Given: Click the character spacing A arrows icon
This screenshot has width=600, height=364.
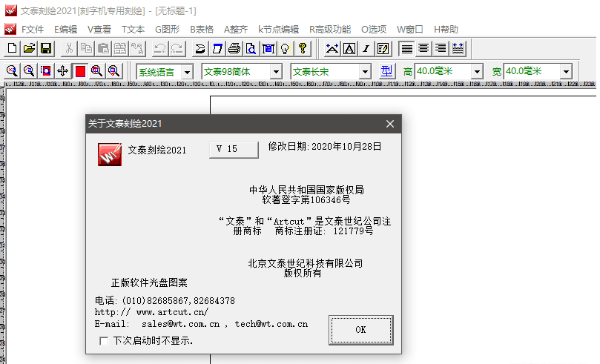Looking at the screenshot, I should click(332, 49).
